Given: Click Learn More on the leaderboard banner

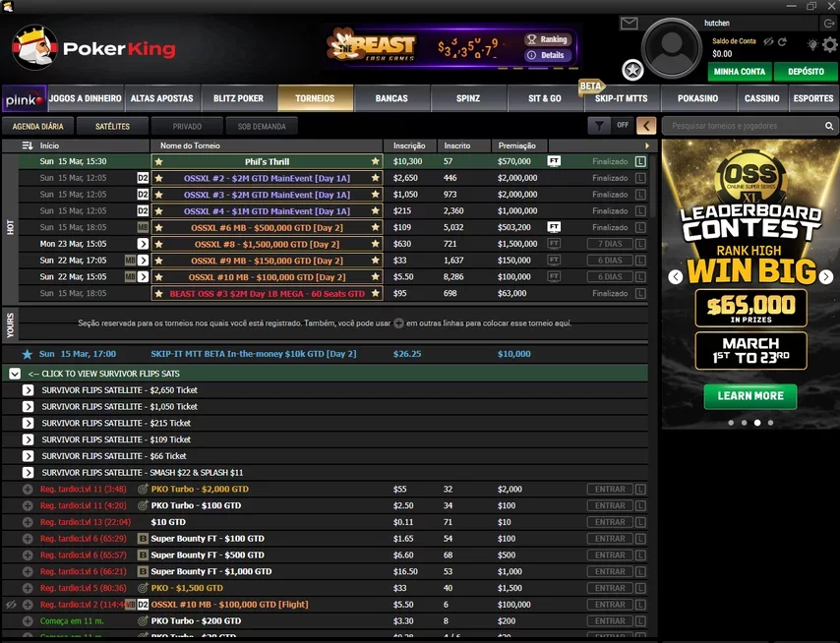Looking at the screenshot, I should [x=750, y=396].
